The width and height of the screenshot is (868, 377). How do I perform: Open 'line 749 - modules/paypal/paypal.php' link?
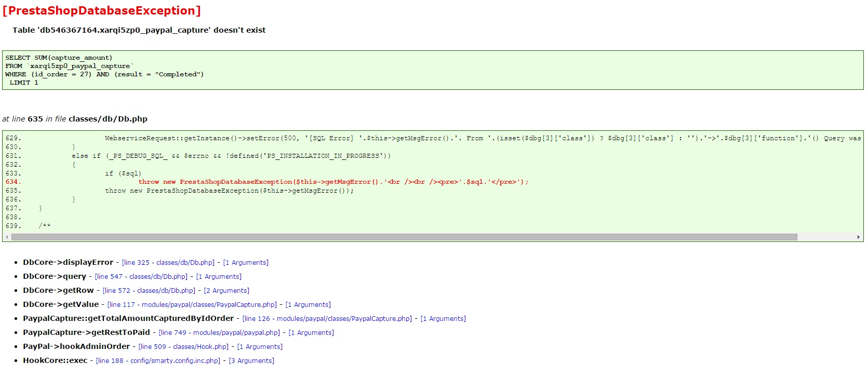[219, 333]
